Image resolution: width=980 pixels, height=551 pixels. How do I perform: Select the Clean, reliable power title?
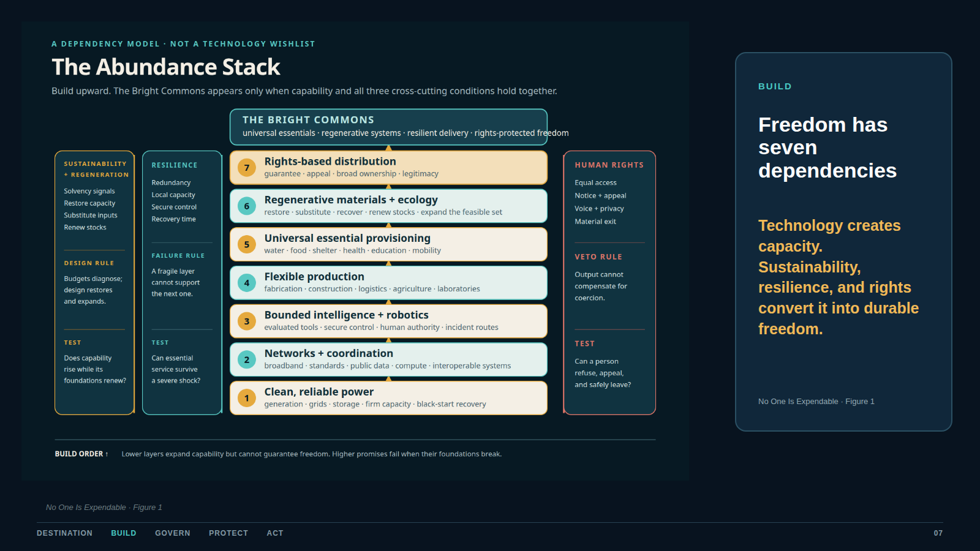click(319, 392)
